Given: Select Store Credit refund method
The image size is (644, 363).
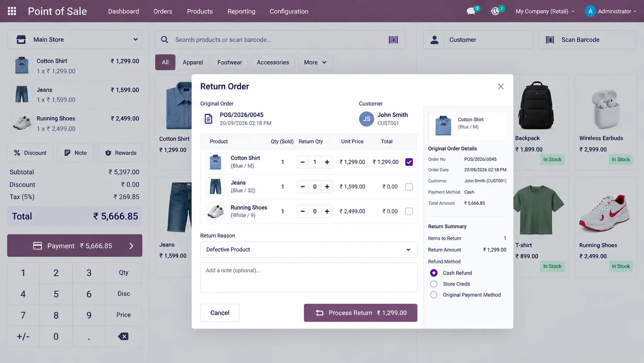Looking at the screenshot, I should [434, 284].
